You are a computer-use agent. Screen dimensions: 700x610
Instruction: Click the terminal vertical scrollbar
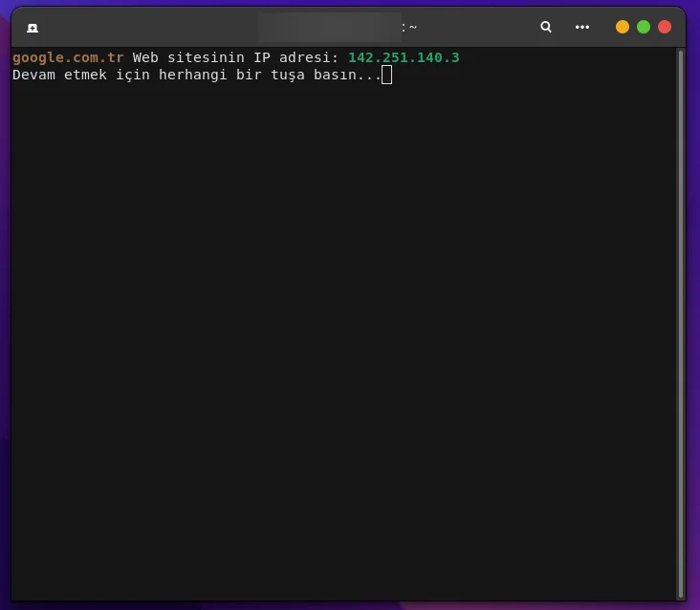tap(680, 323)
